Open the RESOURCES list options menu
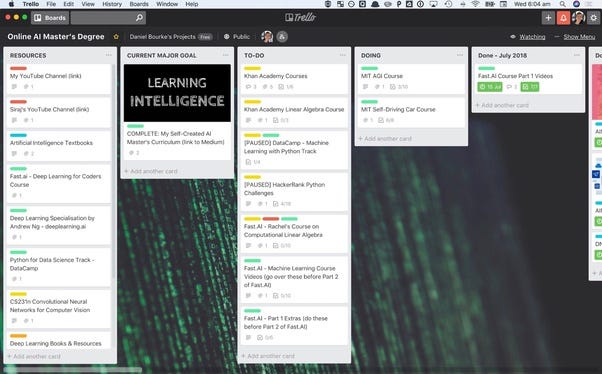602x374 pixels. point(109,55)
